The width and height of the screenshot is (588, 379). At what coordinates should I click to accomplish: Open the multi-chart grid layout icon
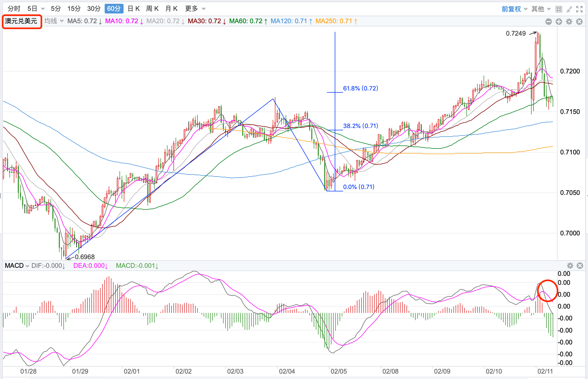click(559, 9)
